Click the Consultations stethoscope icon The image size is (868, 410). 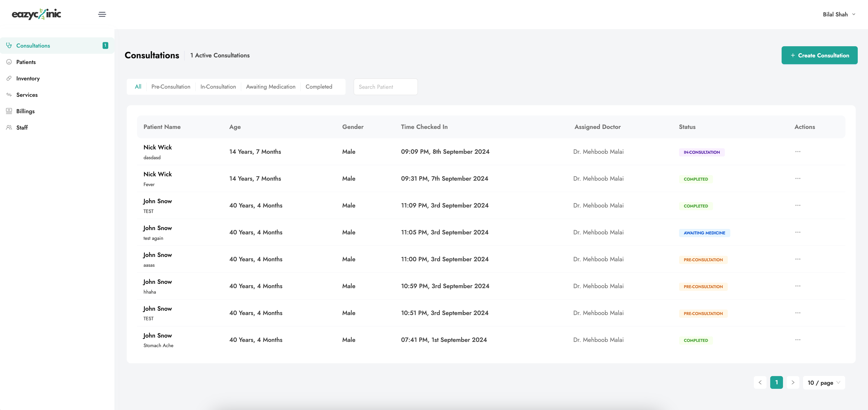[x=9, y=46]
